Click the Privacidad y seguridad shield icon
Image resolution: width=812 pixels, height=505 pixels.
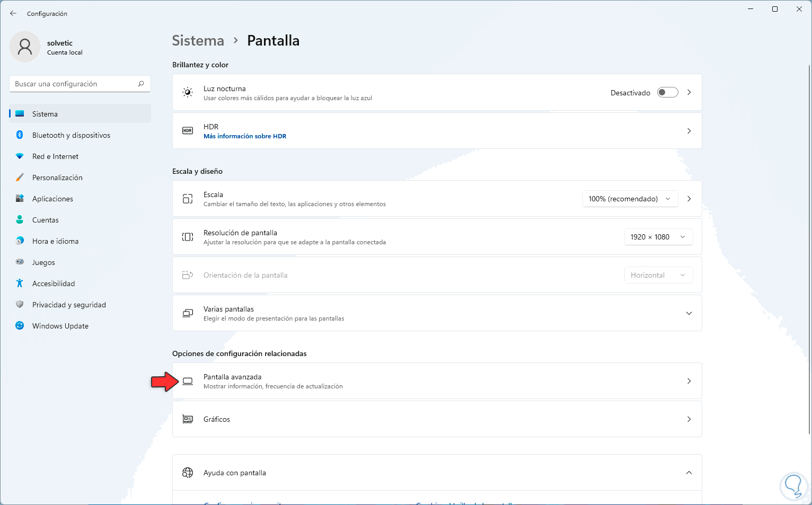(x=20, y=305)
